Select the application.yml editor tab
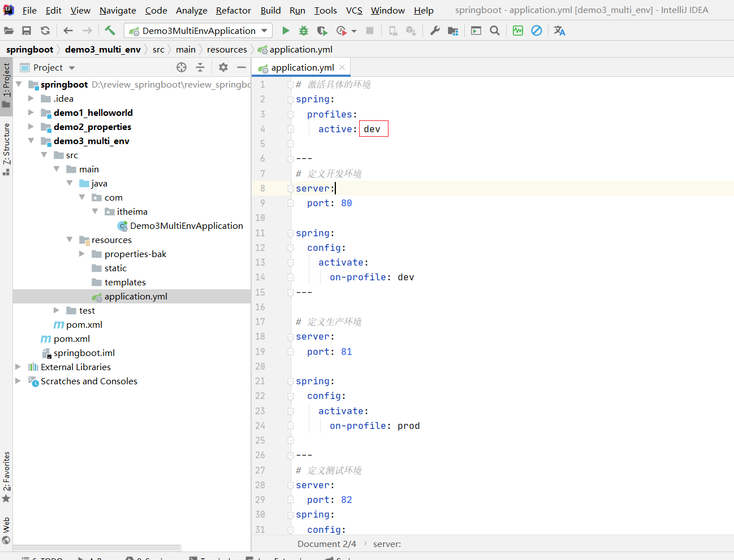Viewport: 734px width, 560px height. tap(302, 67)
